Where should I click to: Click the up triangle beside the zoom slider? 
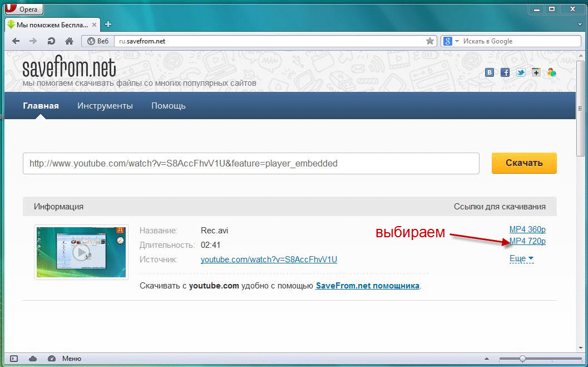(x=487, y=359)
